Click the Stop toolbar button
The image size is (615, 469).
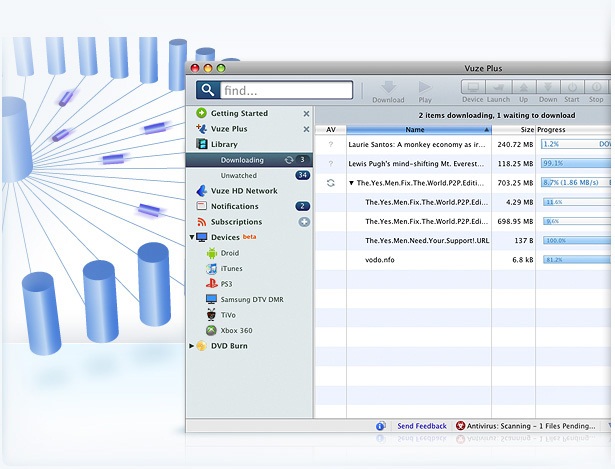point(596,88)
